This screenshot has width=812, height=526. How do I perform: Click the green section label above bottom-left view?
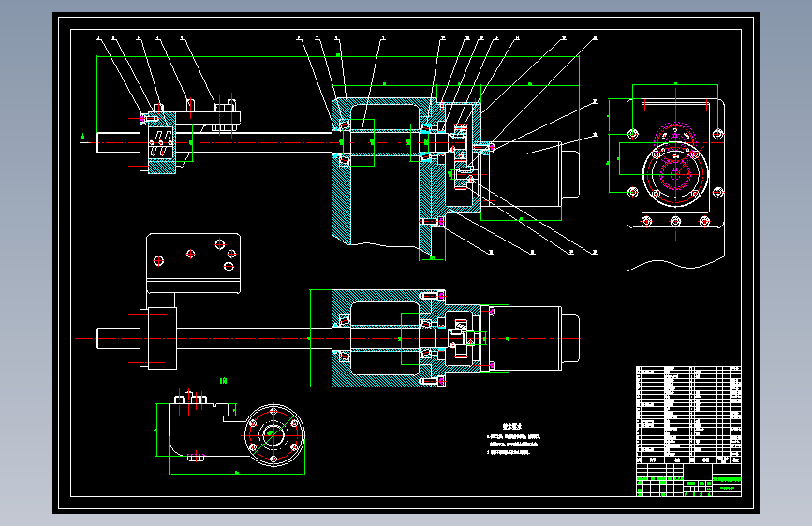coord(223,381)
